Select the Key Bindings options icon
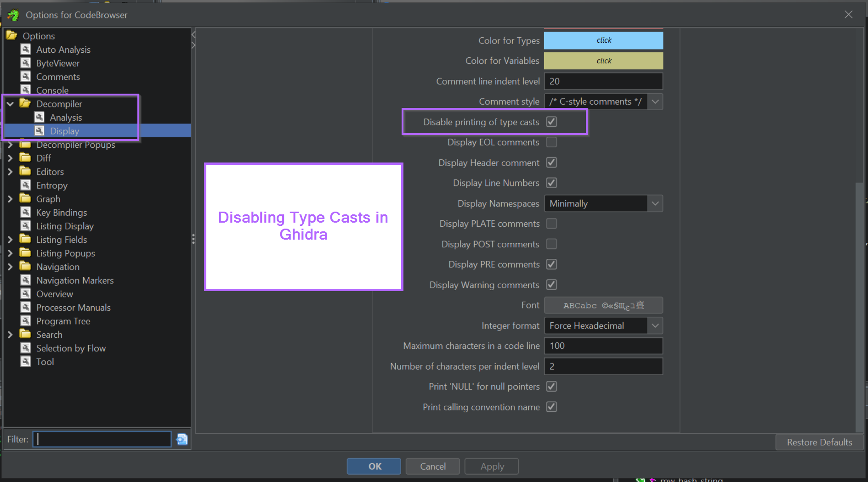 (26, 212)
